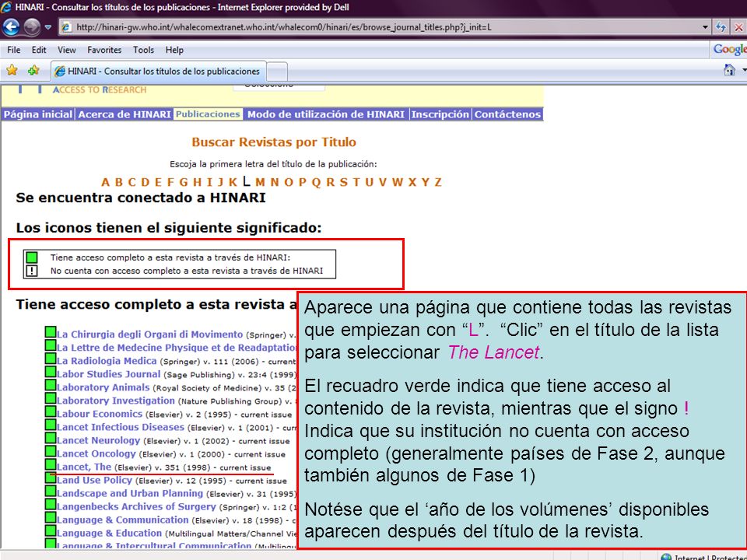Open La Lettre de Medecine Physique journal
Image resolution: width=747 pixels, height=560 pixels.
[x=177, y=348]
